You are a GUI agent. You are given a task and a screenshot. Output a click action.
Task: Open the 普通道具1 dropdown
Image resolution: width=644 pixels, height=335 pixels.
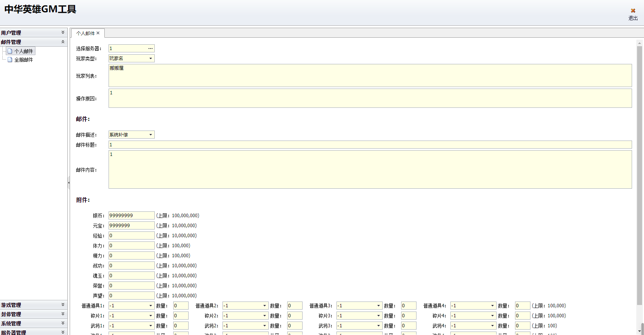[x=151, y=306]
